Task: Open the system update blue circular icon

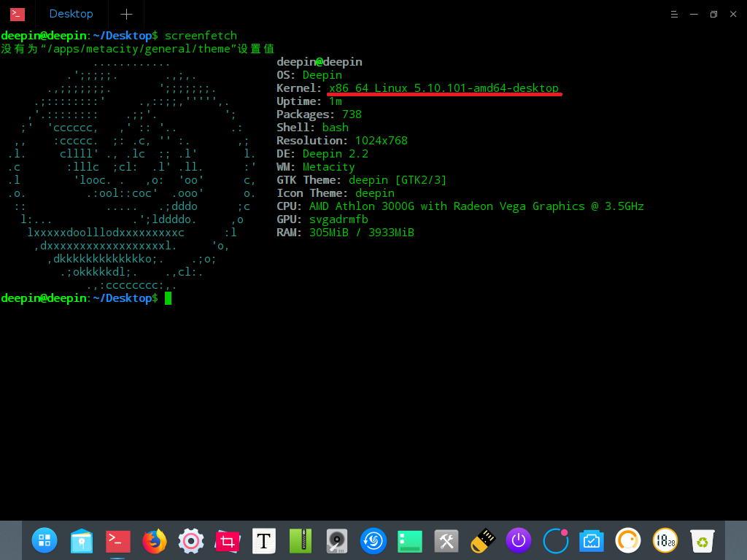Action: tap(373, 541)
